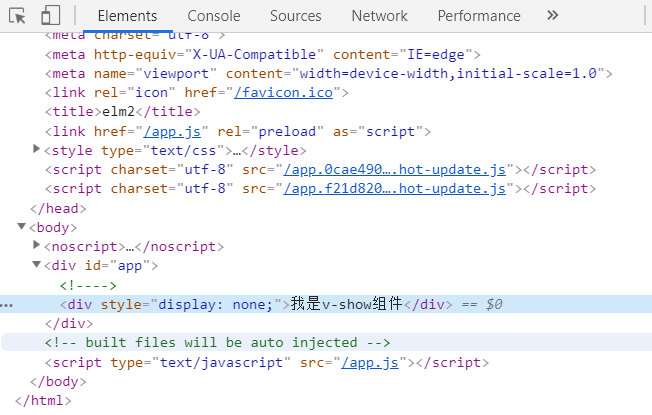
Task: Expand the noscript element node
Action: pyautogui.click(x=37, y=245)
